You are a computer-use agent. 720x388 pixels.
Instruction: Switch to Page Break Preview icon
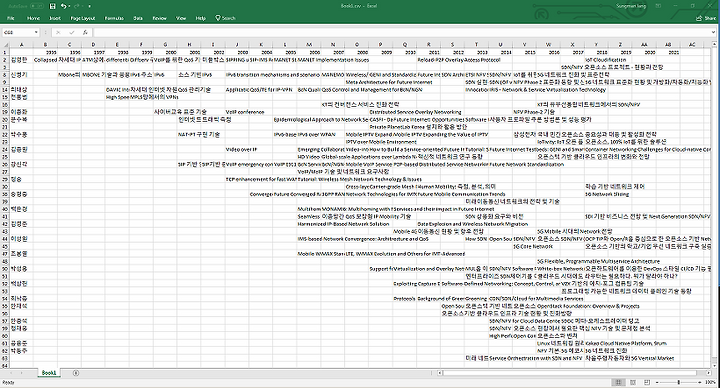[647, 382]
